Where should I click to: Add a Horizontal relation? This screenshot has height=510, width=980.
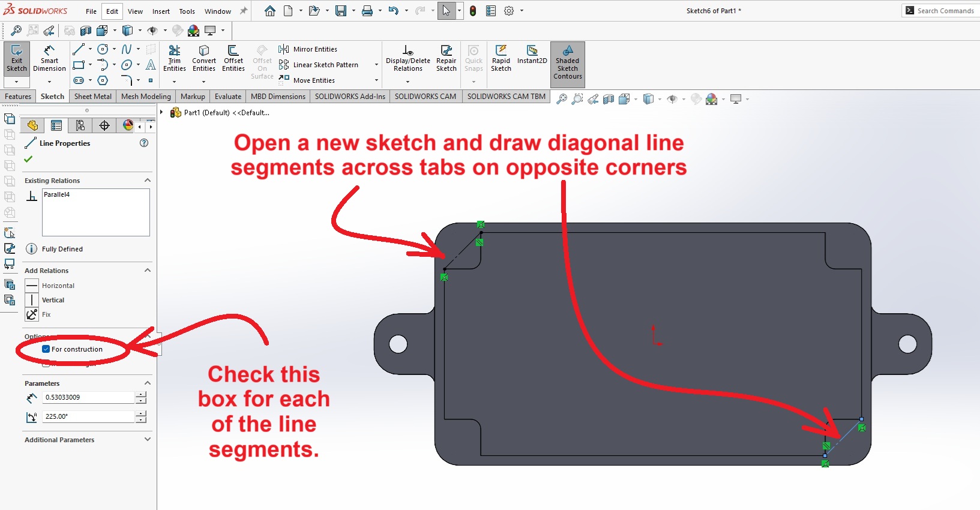pos(58,286)
